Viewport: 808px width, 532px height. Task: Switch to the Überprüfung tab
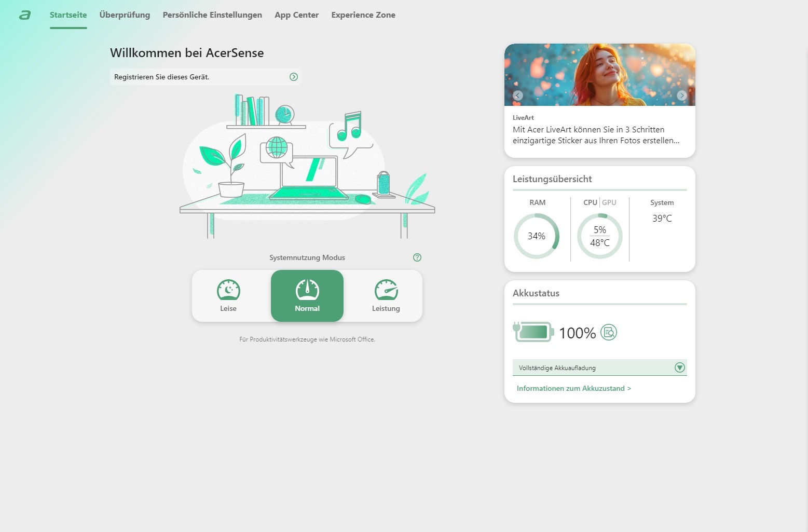(x=125, y=15)
